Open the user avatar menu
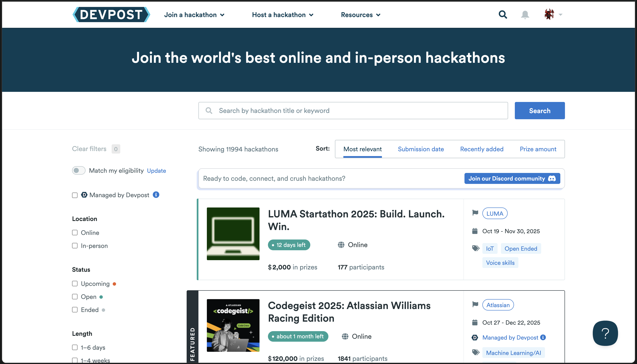Screen dimensions: 637x364 pos(549,14)
